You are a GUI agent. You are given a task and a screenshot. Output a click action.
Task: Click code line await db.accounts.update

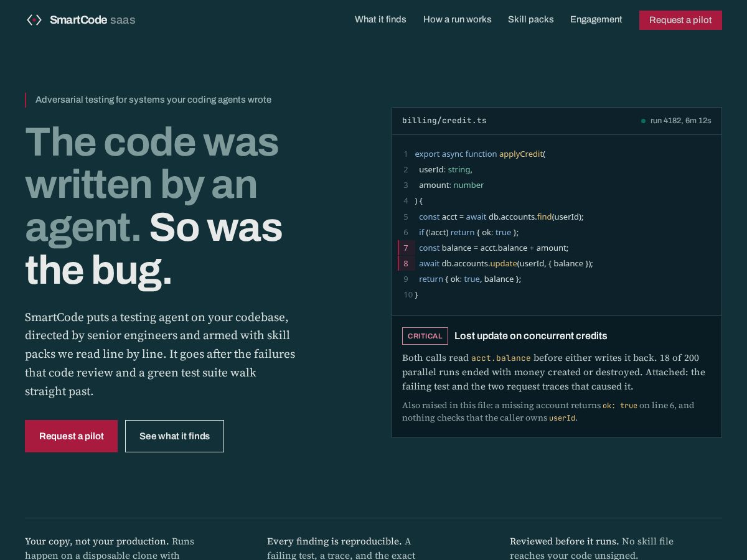tap(506, 263)
